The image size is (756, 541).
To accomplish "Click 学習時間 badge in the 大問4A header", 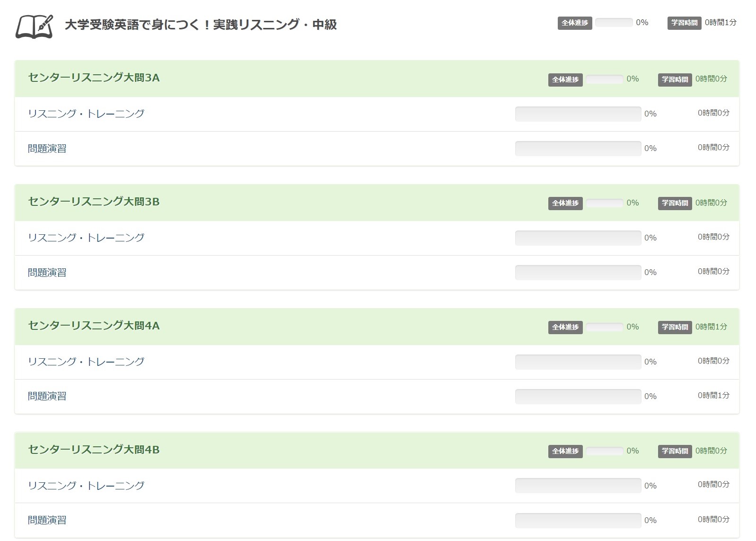I will click(675, 327).
